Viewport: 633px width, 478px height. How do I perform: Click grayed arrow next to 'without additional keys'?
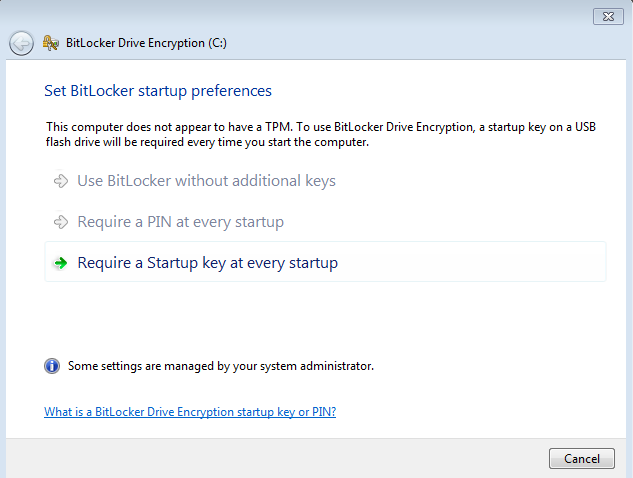point(61,181)
